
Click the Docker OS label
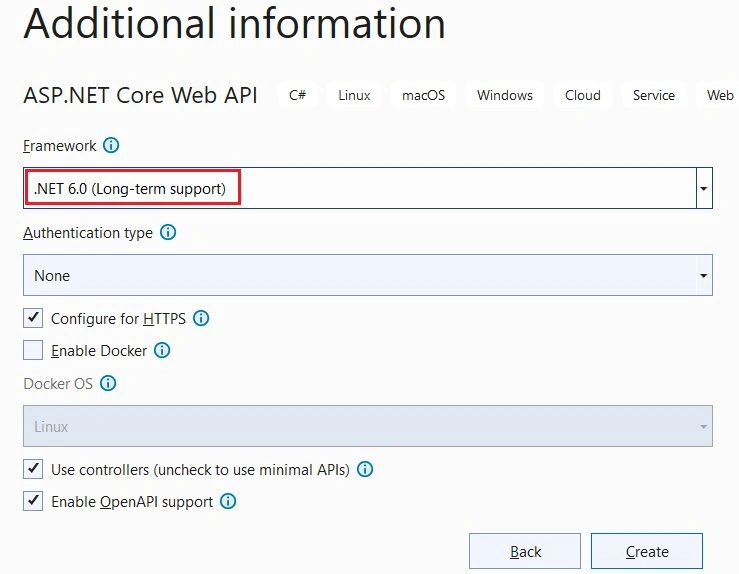(58, 384)
